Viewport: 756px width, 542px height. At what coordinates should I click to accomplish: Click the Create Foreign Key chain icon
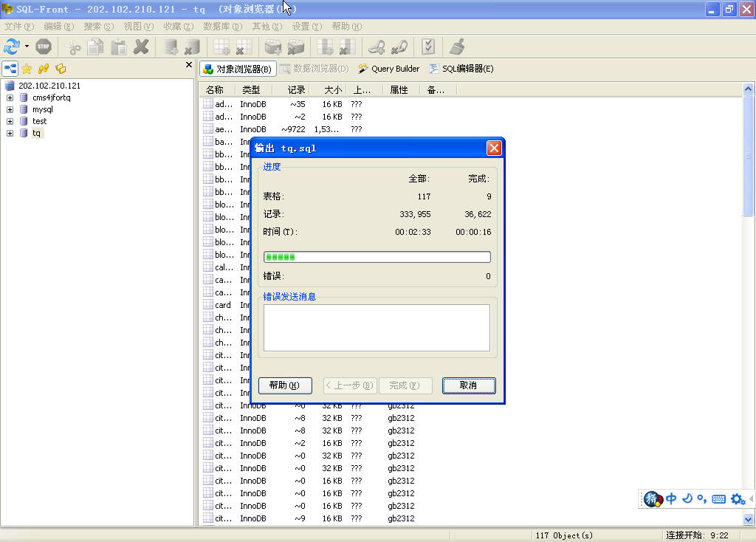(377, 47)
